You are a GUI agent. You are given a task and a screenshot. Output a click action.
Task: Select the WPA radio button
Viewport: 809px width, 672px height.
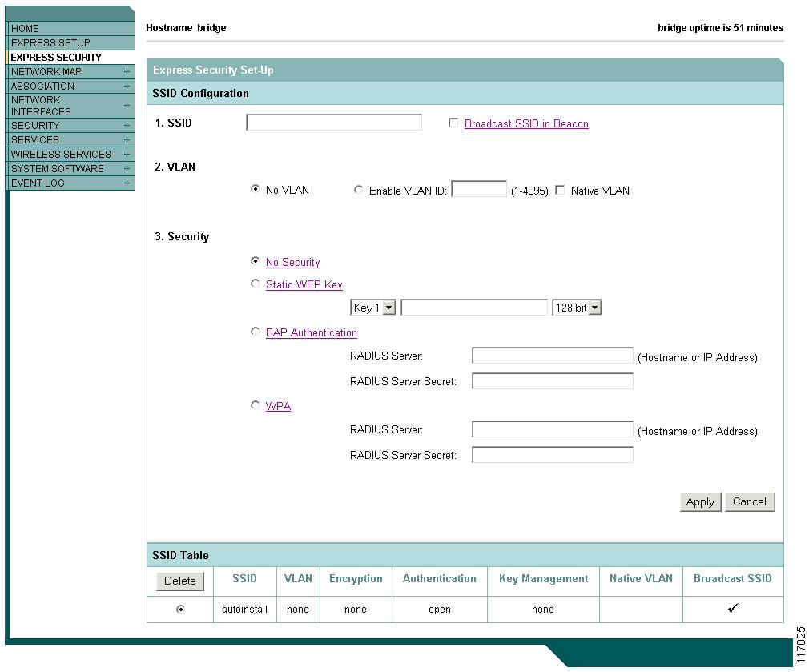tap(255, 404)
